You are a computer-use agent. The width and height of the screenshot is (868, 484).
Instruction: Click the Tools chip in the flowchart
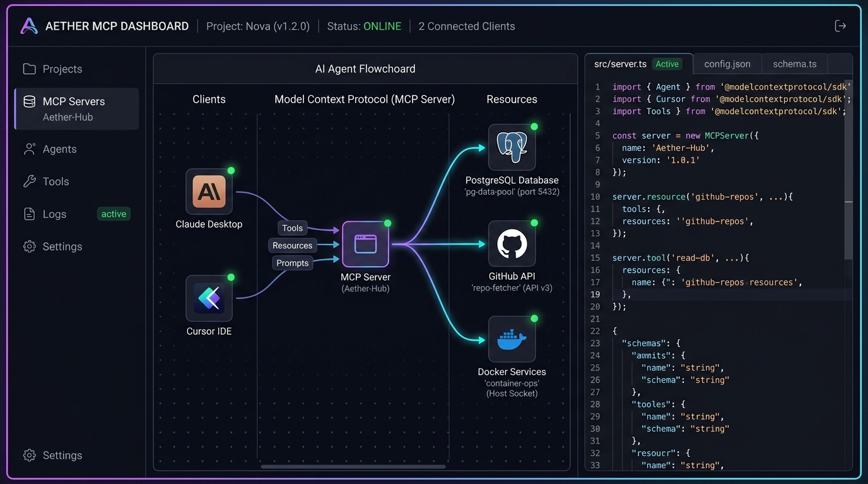(x=293, y=228)
